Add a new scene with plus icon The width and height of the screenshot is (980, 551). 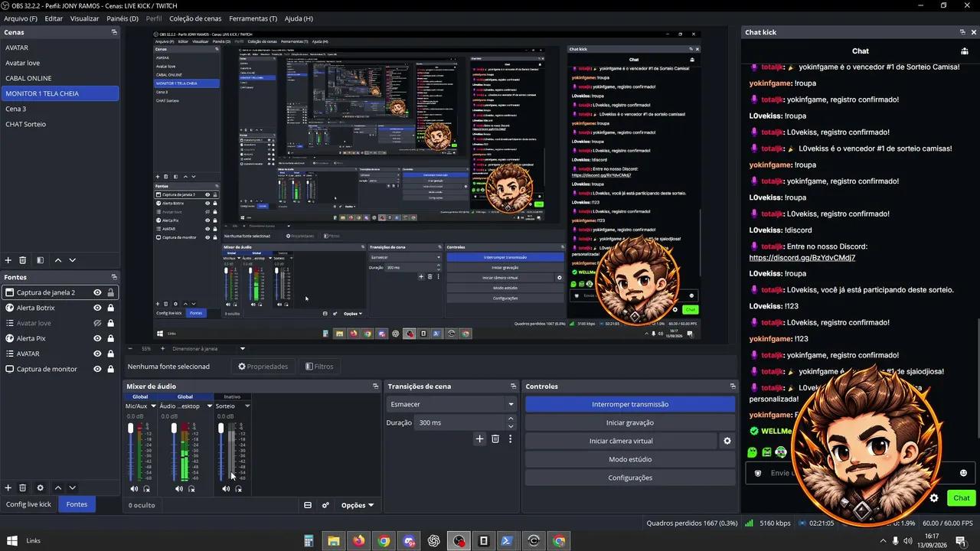pos(8,260)
